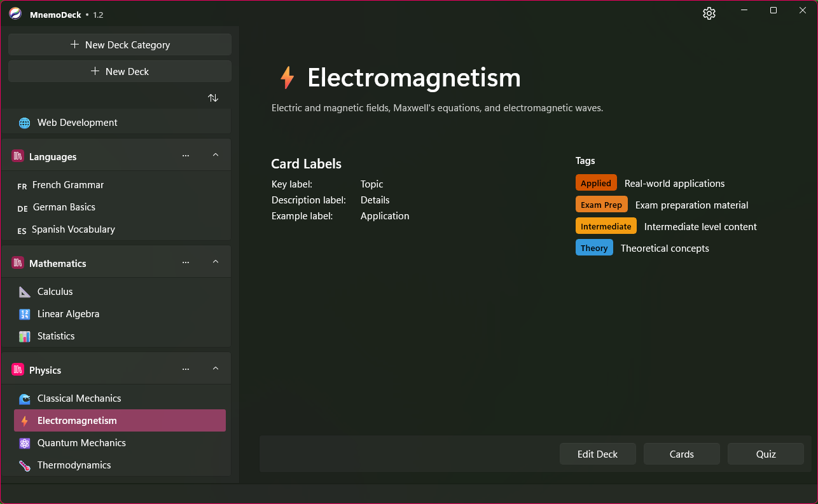Open the Mathematics more options menu
The height and width of the screenshot is (504, 818).
point(186,262)
